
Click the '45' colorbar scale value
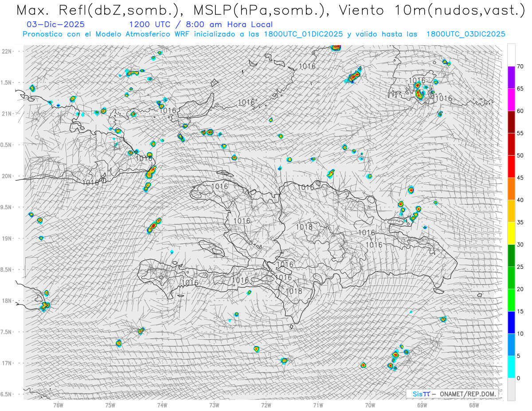click(x=520, y=178)
